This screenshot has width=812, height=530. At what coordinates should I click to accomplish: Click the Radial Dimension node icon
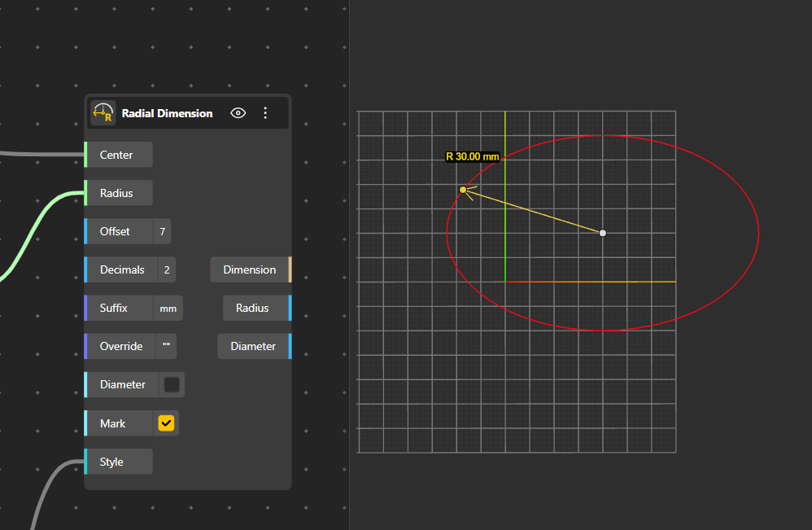coord(103,113)
